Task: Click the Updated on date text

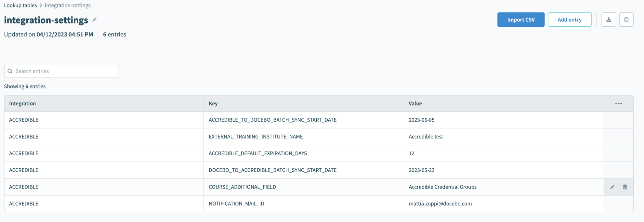Action: (x=48, y=34)
